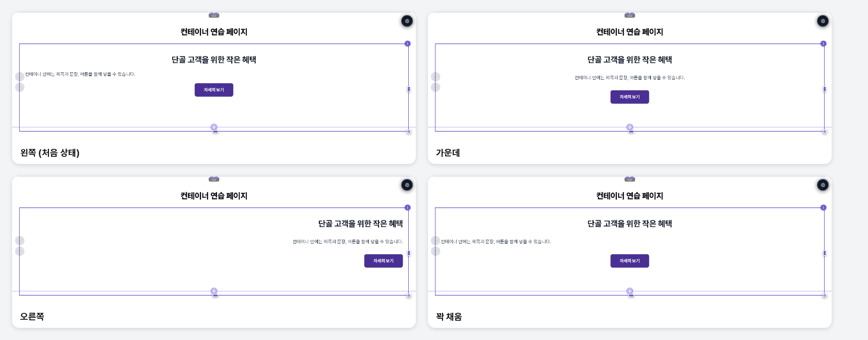Click upper grey circle arrow in 왼쪽 (처음 상태) panel
The height and width of the screenshot is (340, 868).
pos(20,77)
